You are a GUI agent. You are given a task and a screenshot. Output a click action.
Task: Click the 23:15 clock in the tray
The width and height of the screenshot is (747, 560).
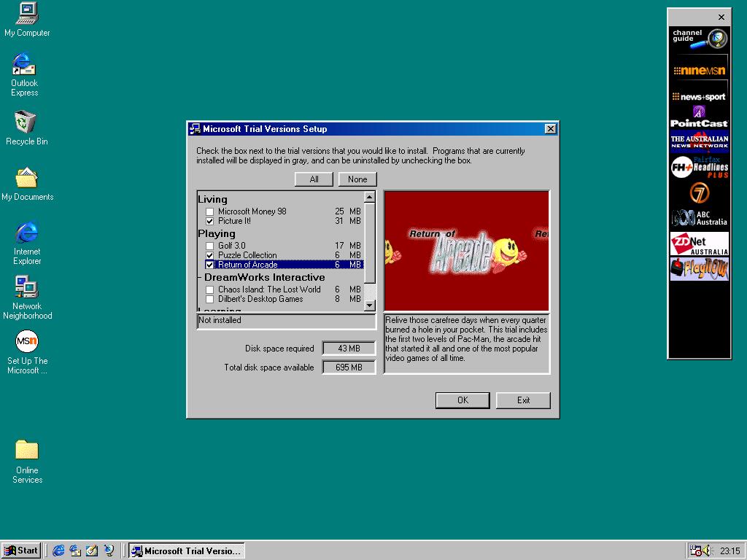point(729,551)
